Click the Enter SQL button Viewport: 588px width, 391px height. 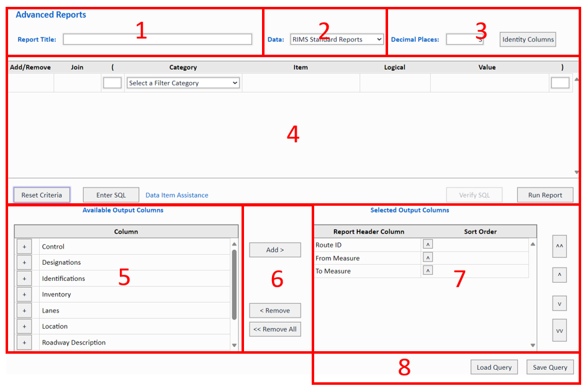click(111, 195)
